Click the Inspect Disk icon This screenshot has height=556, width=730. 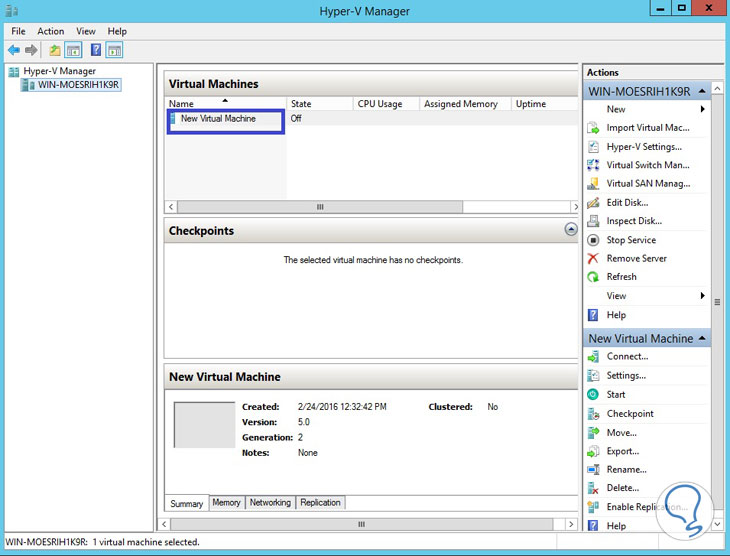click(x=593, y=221)
